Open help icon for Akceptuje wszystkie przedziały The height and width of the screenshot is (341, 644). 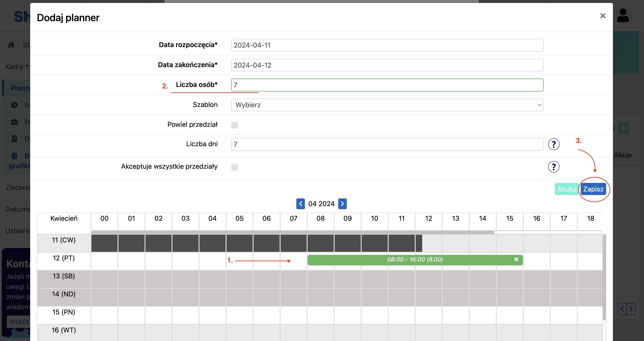[553, 167]
